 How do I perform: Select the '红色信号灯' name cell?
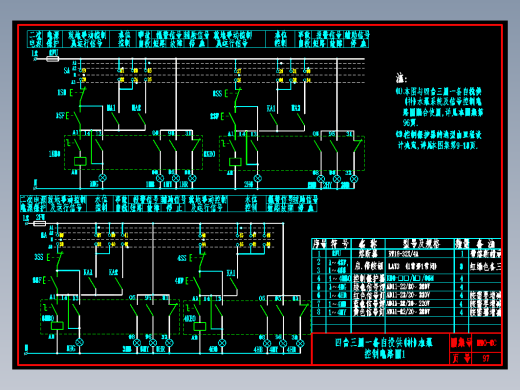point(368,295)
